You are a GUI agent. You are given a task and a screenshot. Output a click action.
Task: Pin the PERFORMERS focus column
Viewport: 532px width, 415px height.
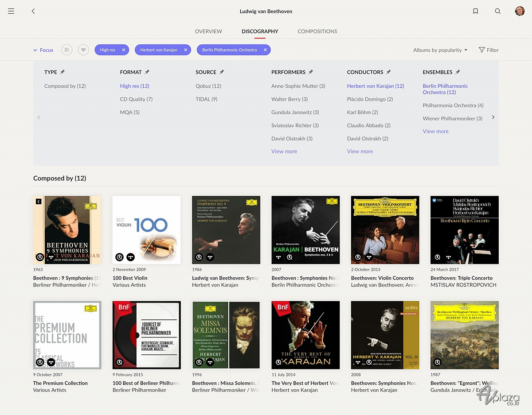311,72
